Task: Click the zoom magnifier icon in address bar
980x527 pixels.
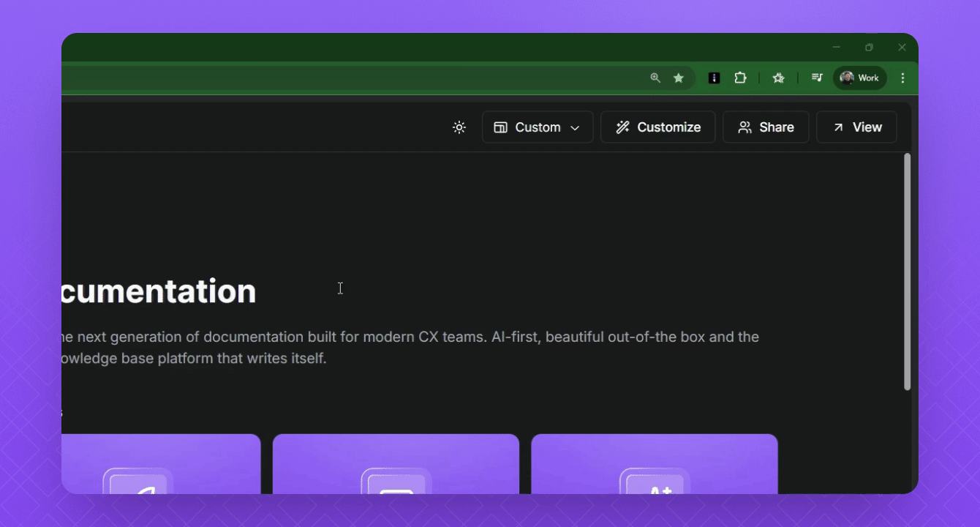Action: click(655, 78)
